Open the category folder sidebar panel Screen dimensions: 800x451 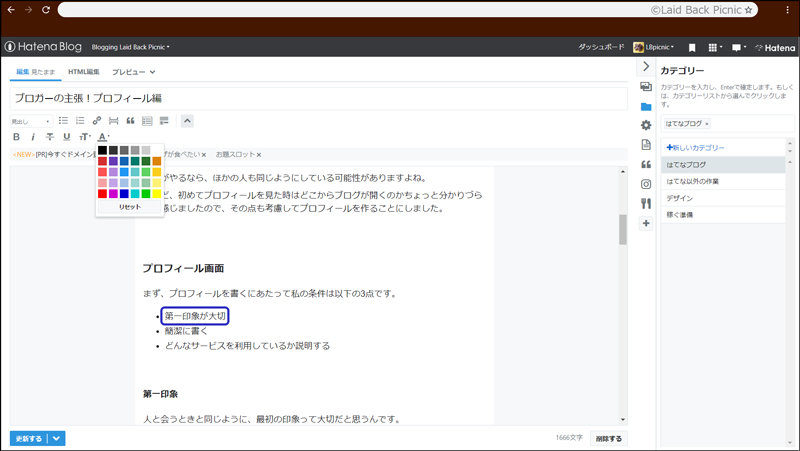coord(646,106)
